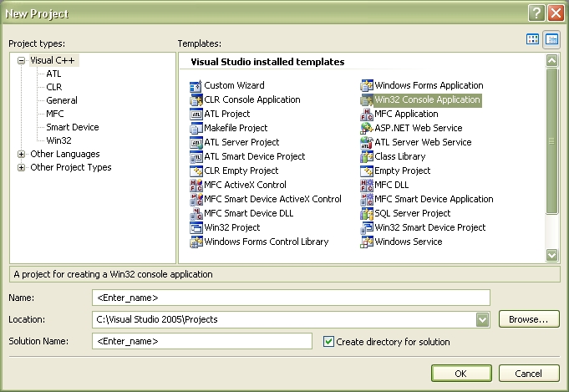Select the Win32 Project template icon
The height and width of the screenshot is (392, 569).
[196, 227]
